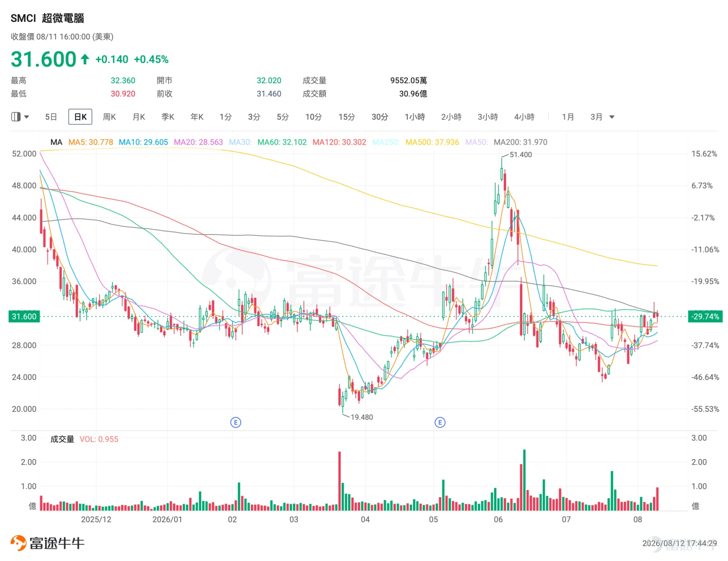Viewport: 728px width, 561px height.
Task: Select the 5分 interval tab
Action: [x=283, y=117]
